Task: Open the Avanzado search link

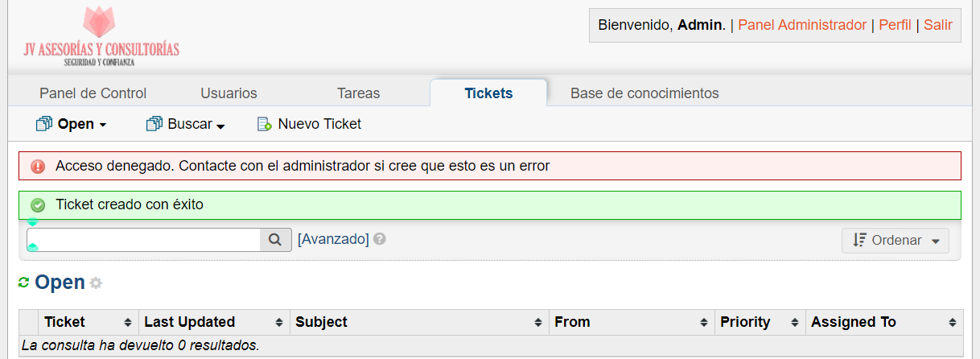Action: coord(333,239)
